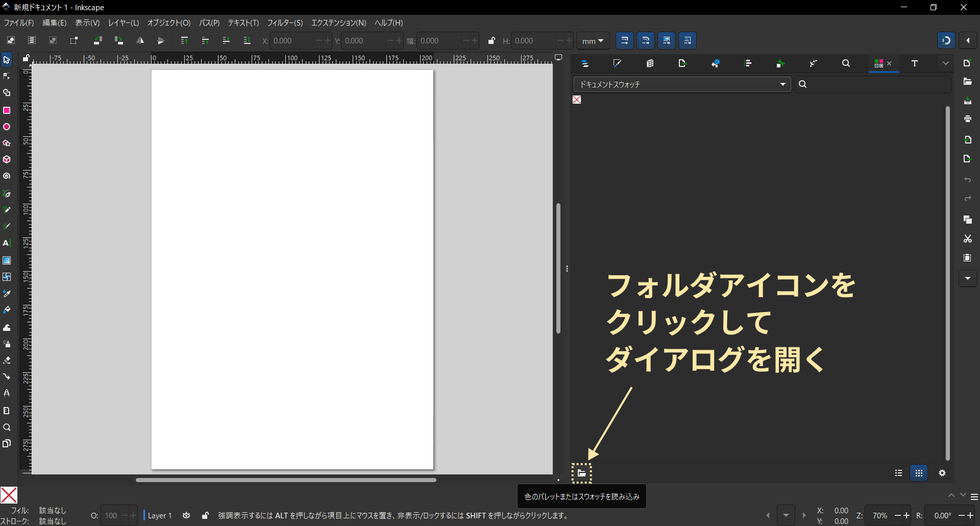
Task: Select the Selector arrow tool
Action: tap(7, 60)
